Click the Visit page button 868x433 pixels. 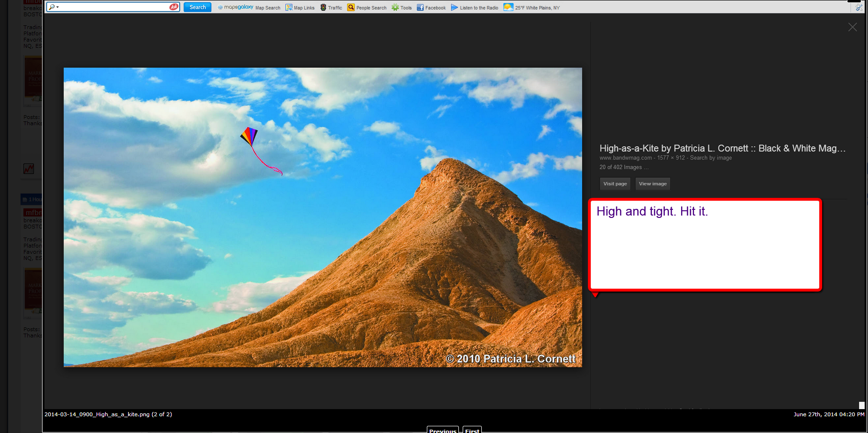(x=615, y=184)
